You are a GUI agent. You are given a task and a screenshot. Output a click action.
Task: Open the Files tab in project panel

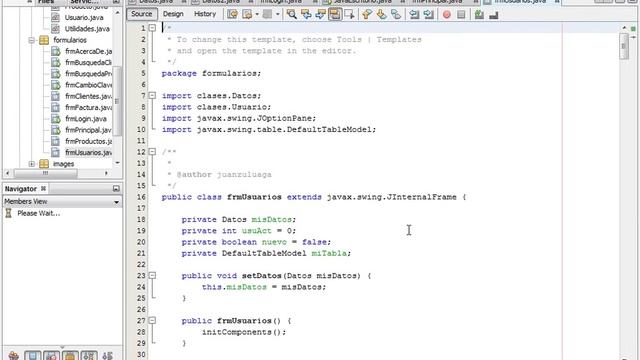point(46,2)
